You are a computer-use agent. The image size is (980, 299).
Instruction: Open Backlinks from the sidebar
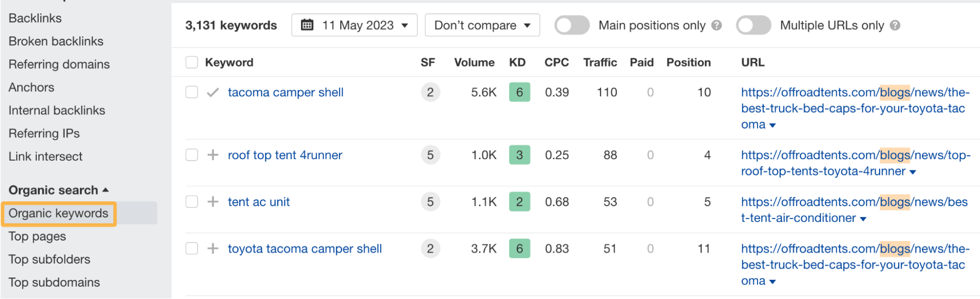tap(35, 18)
